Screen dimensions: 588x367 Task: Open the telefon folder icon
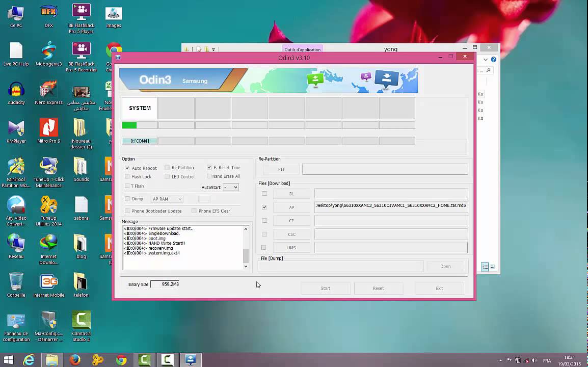tap(82, 285)
